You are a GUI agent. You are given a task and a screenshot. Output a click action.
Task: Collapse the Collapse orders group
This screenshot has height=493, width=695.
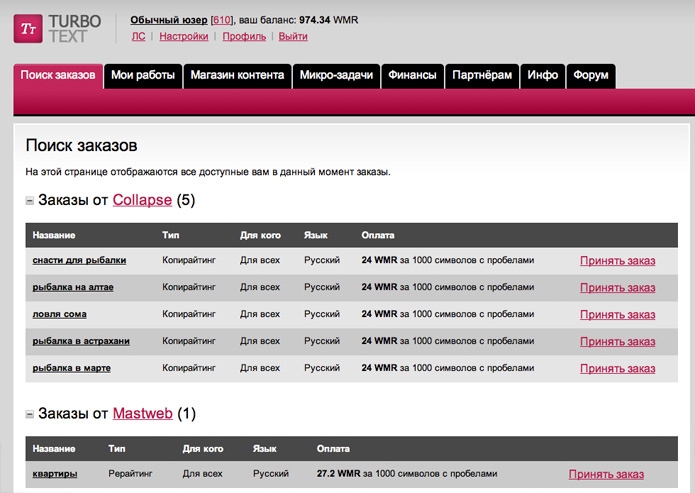point(30,201)
